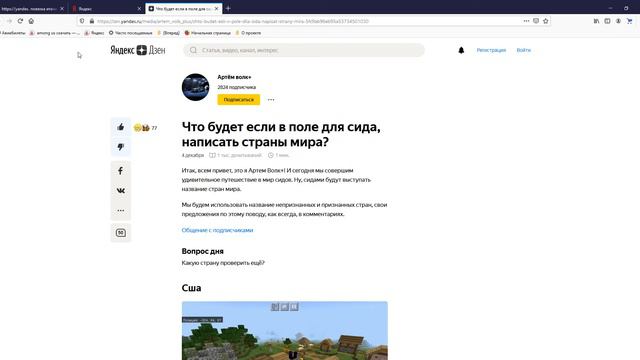Share the article on VK
The image size is (640, 360).
click(120, 191)
